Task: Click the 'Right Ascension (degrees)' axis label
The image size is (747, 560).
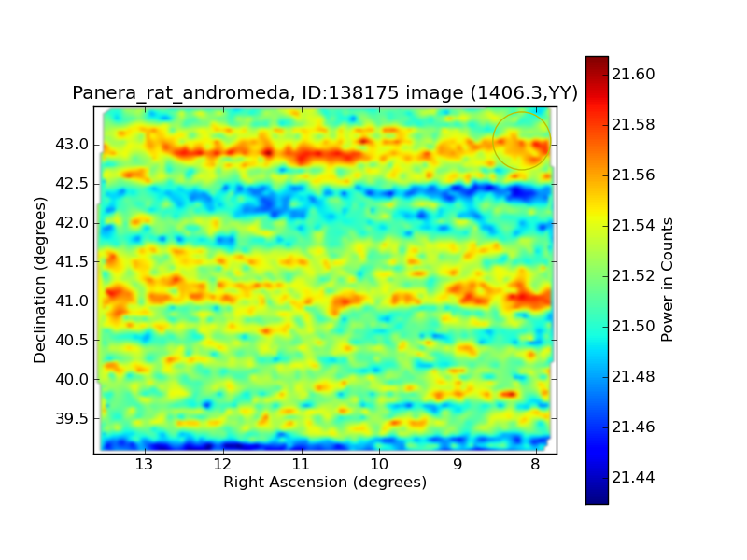Action: pos(325,483)
